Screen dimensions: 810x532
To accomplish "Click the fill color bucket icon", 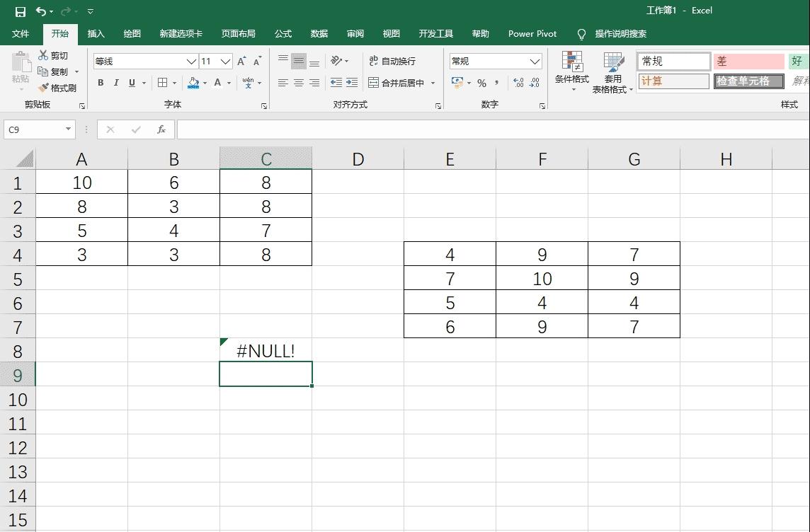I will pos(193,83).
